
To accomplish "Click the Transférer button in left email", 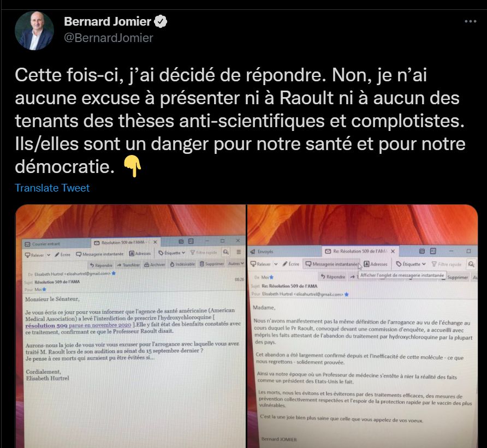I will point(128,265).
